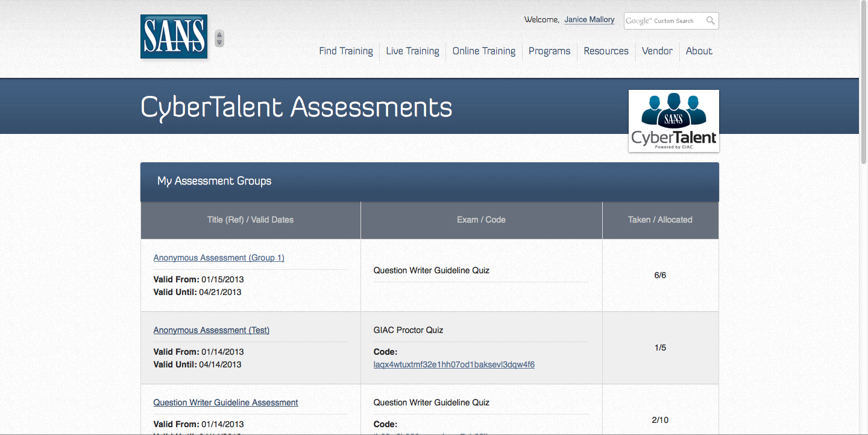
Task: Click the Taken / Allocated column header
Action: click(x=660, y=220)
